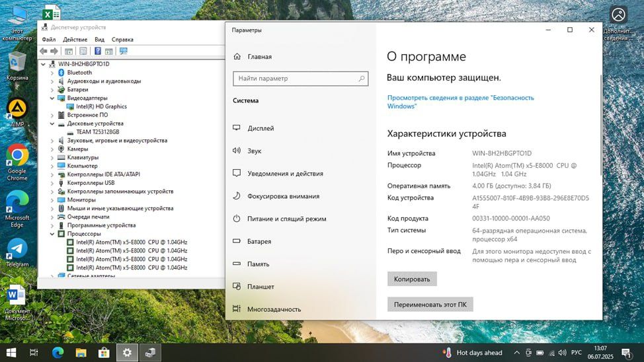Open Word document icon on desktop
The width and height of the screenshot is (644, 362).
pyautogui.click(x=16, y=302)
